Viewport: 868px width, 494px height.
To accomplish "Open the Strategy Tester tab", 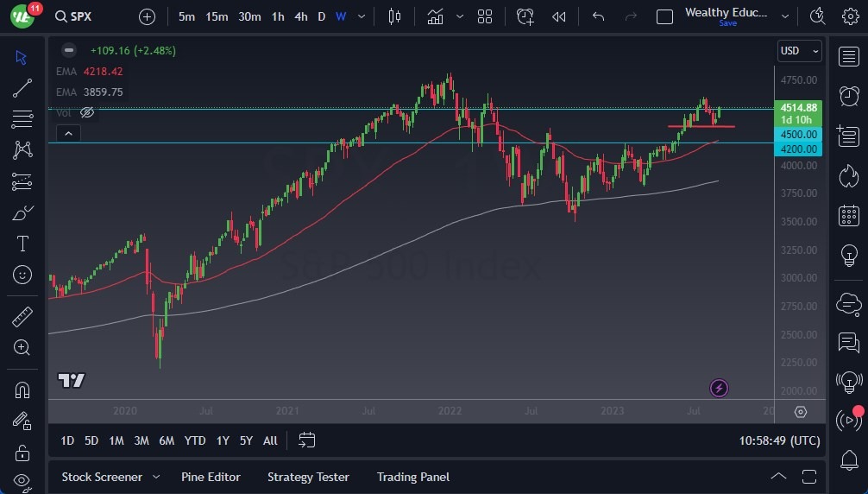I will 308,477.
